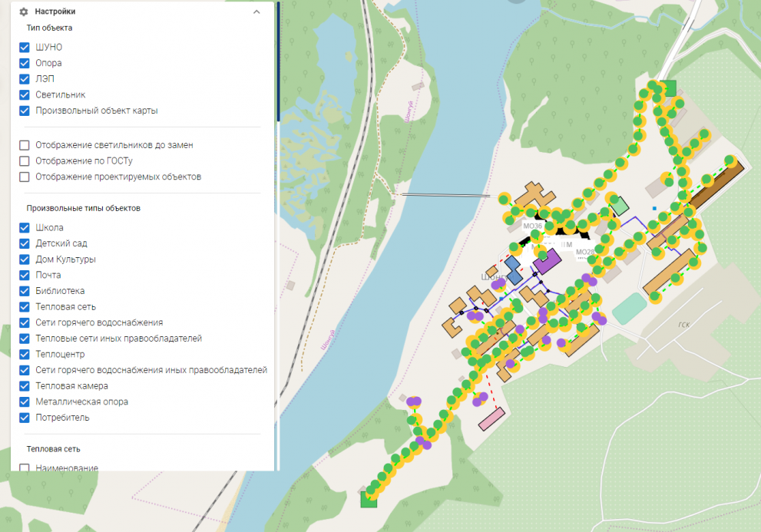
Task: Uncheck the ШУНО object type
Action: (25, 48)
